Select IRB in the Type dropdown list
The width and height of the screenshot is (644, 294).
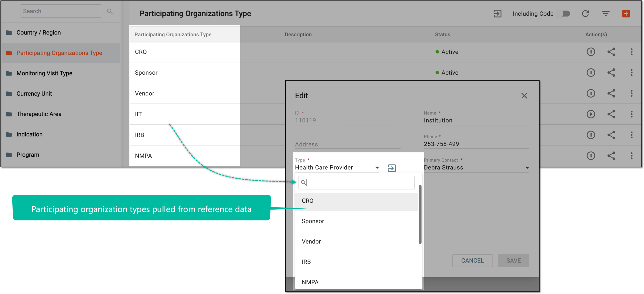pyautogui.click(x=357, y=262)
